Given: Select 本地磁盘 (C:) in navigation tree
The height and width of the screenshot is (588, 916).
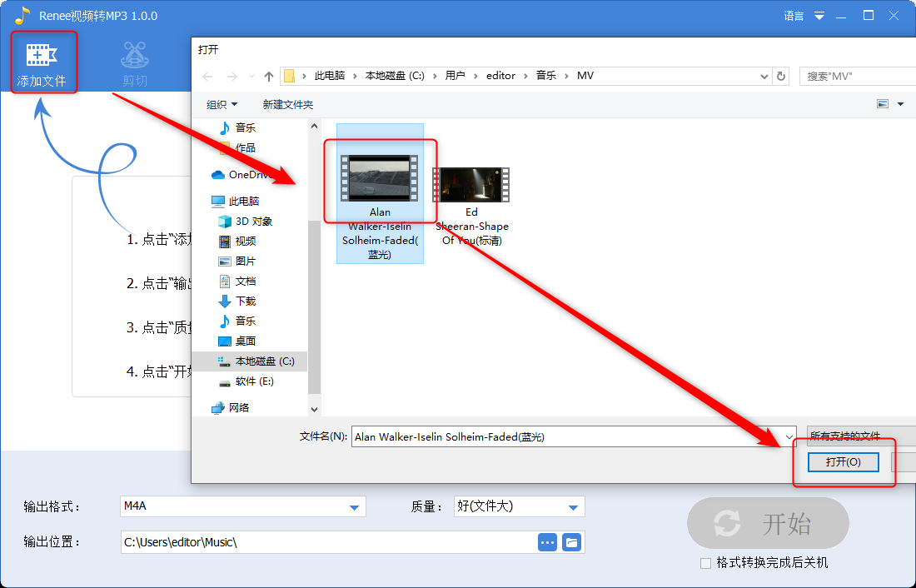Looking at the screenshot, I should tap(250, 361).
